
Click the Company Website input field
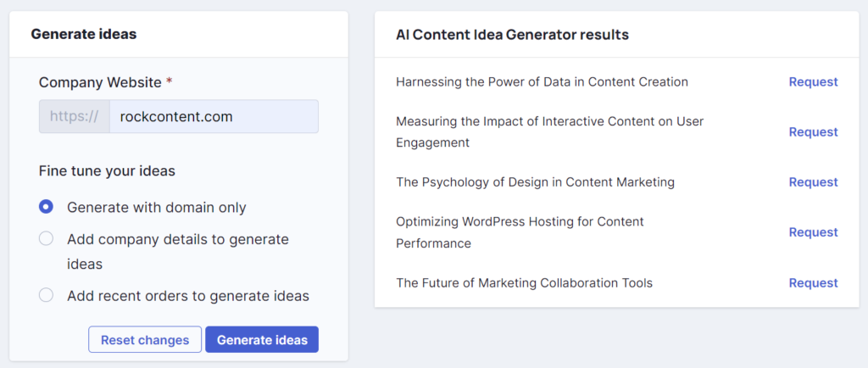tap(214, 116)
